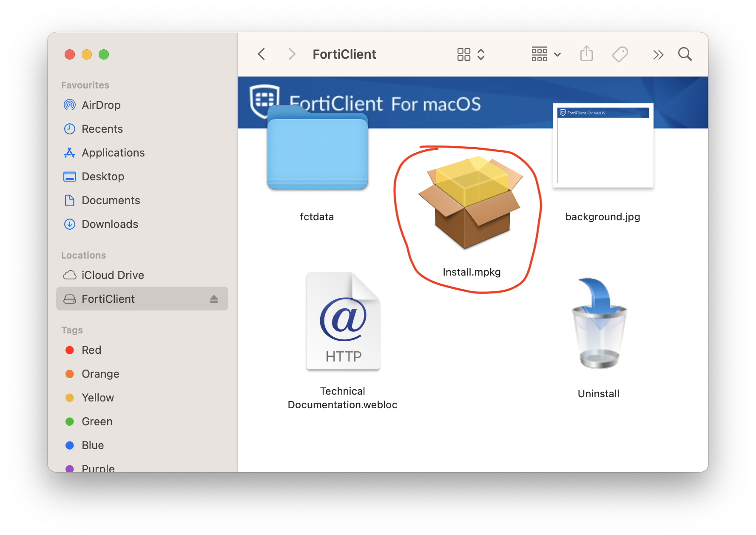The height and width of the screenshot is (535, 756).
Task: Click the Favourites section header
Action: click(85, 85)
